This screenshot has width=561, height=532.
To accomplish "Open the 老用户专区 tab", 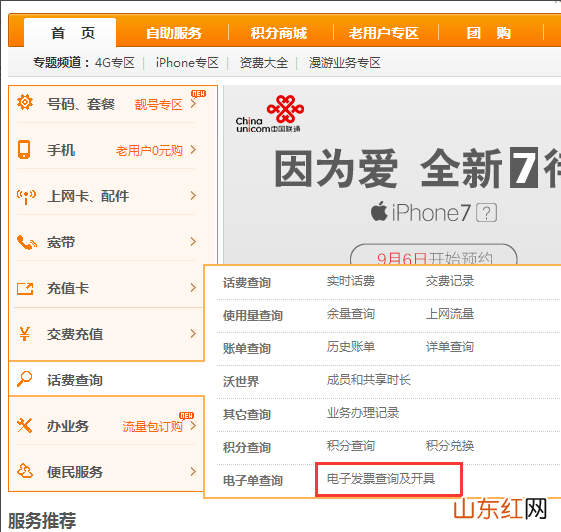I will (x=384, y=33).
